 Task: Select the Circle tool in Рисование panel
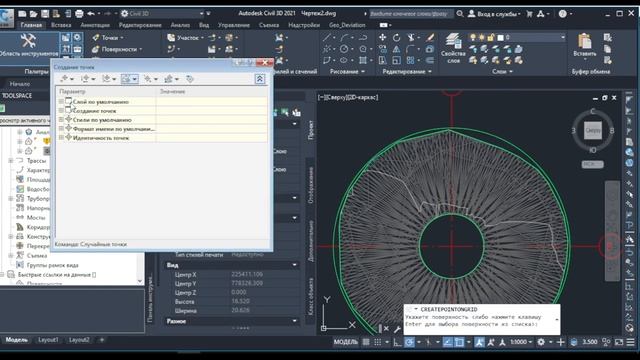tap(344, 49)
